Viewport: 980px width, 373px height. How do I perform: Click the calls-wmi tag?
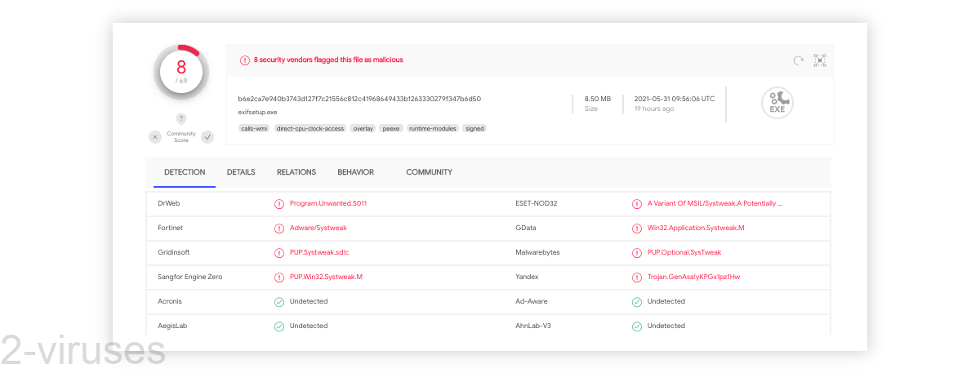253,128
